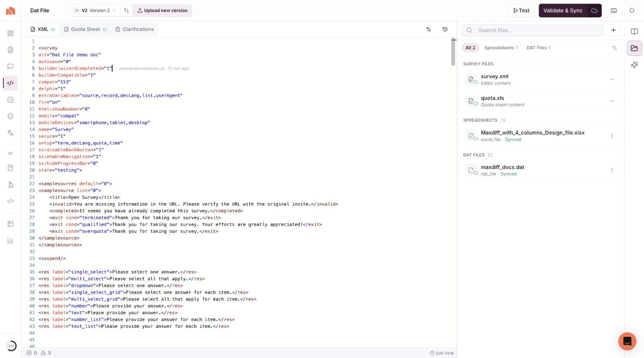Filter files by DAT Files
This screenshot has height=358, width=644.
pyautogui.click(x=539, y=48)
